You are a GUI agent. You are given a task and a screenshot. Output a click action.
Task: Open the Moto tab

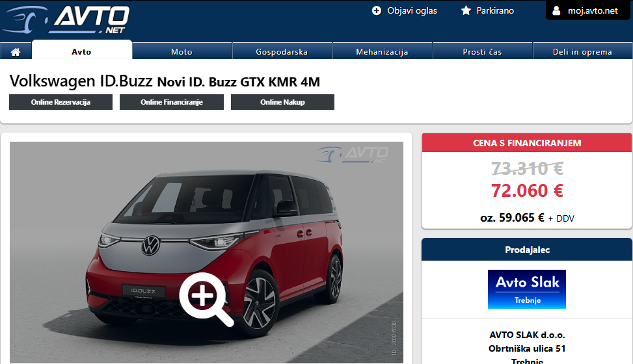pyautogui.click(x=182, y=51)
